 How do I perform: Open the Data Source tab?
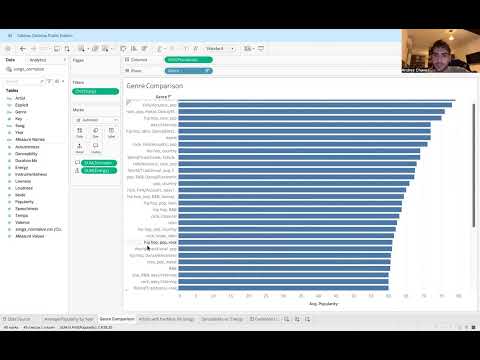(17, 319)
